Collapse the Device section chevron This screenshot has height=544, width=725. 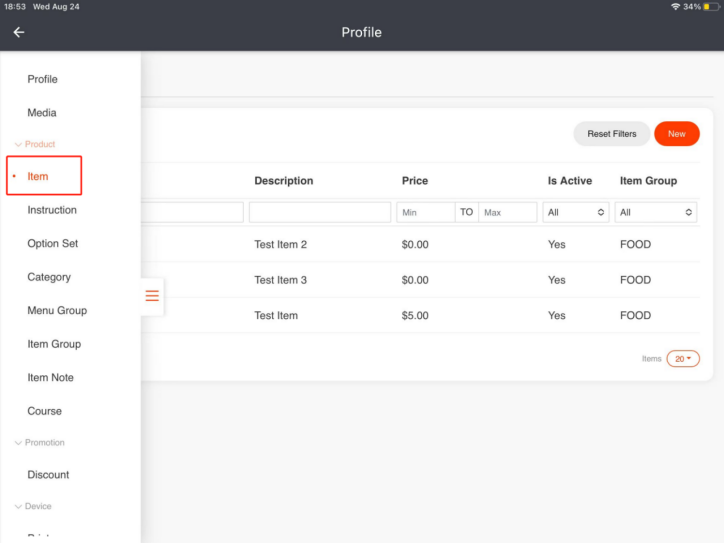pos(18,507)
